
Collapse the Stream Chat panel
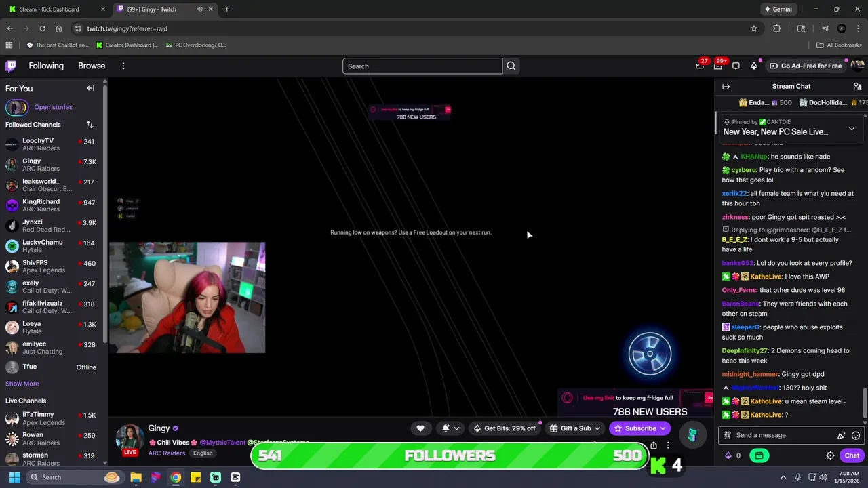(x=726, y=87)
